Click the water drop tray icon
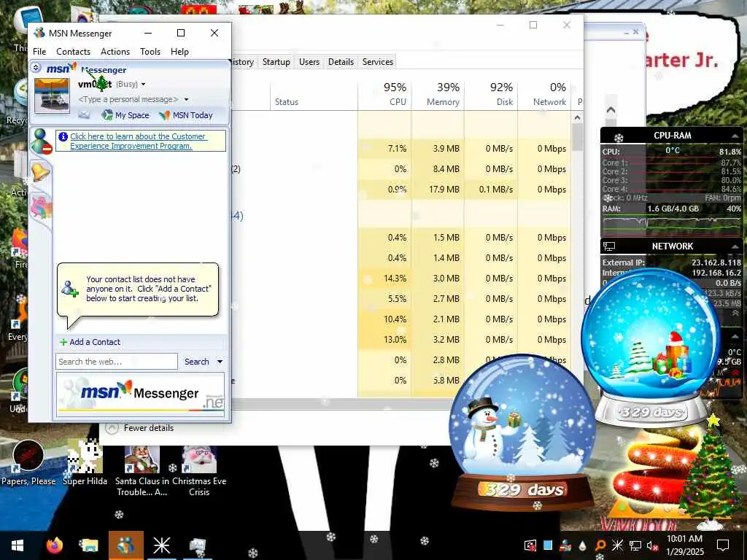This screenshot has width=747, height=560. [x=583, y=545]
